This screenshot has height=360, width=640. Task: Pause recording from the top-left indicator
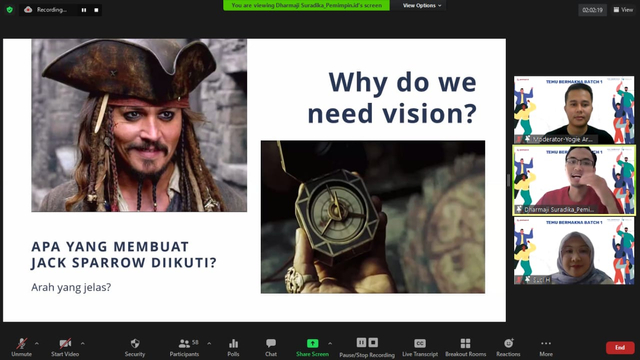click(x=84, y=10)
